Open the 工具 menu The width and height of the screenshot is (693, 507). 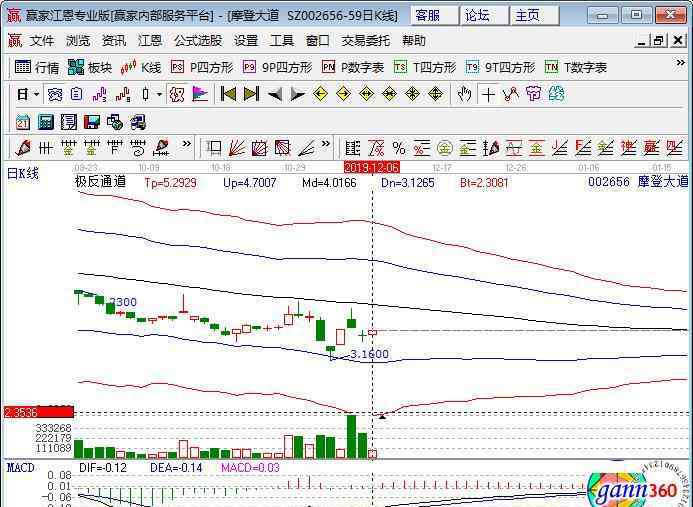point(282,41)
